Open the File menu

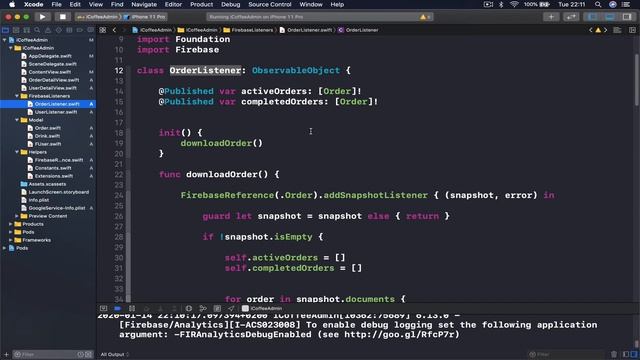pyautogui.click(x=56, y=4)
